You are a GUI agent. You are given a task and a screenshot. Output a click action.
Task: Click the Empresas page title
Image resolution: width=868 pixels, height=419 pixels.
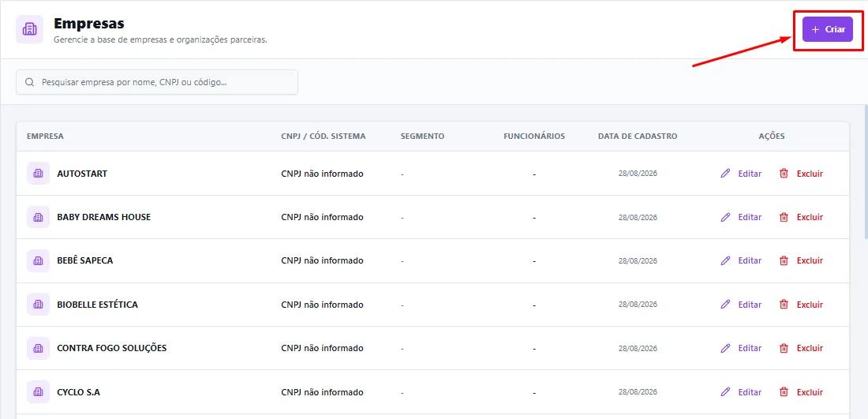[88, 24]
